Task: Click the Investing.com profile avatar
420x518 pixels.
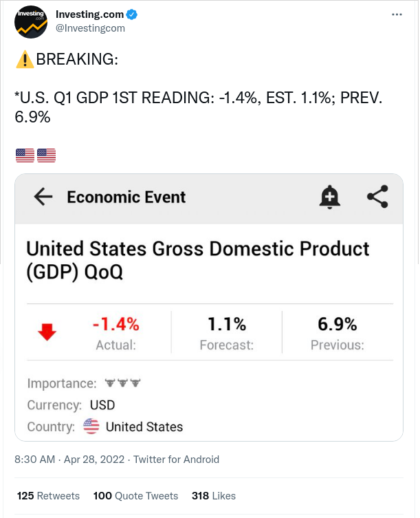Action: tap(31, 22)
